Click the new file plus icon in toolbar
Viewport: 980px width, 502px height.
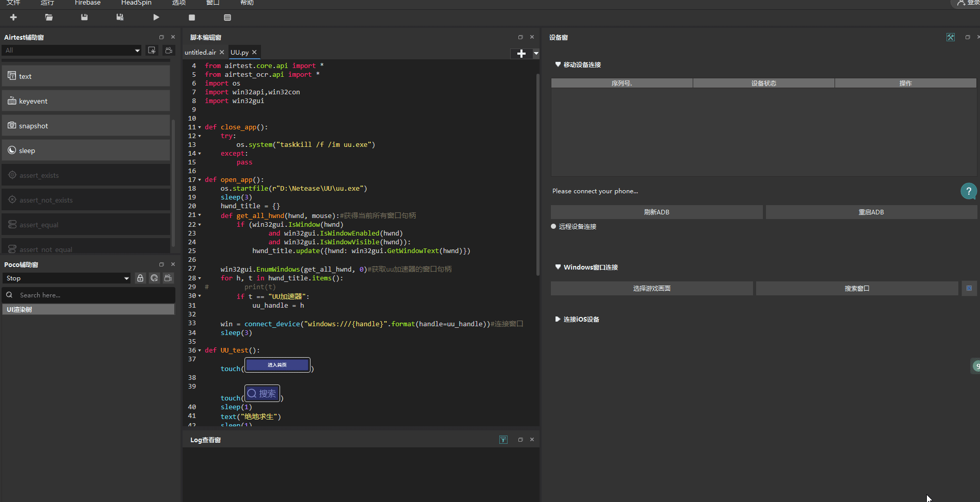pyautogui.click(x=13, y=17)
